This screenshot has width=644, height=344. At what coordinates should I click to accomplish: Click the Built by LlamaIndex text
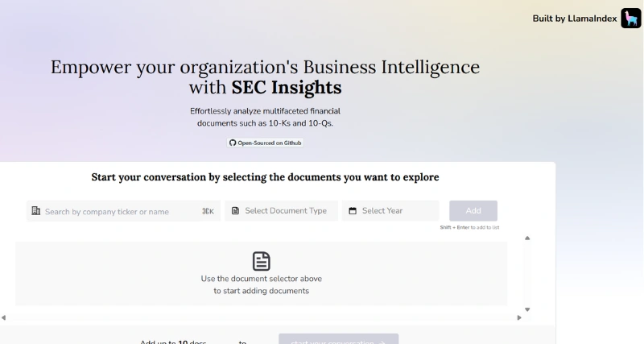point(574,19)
